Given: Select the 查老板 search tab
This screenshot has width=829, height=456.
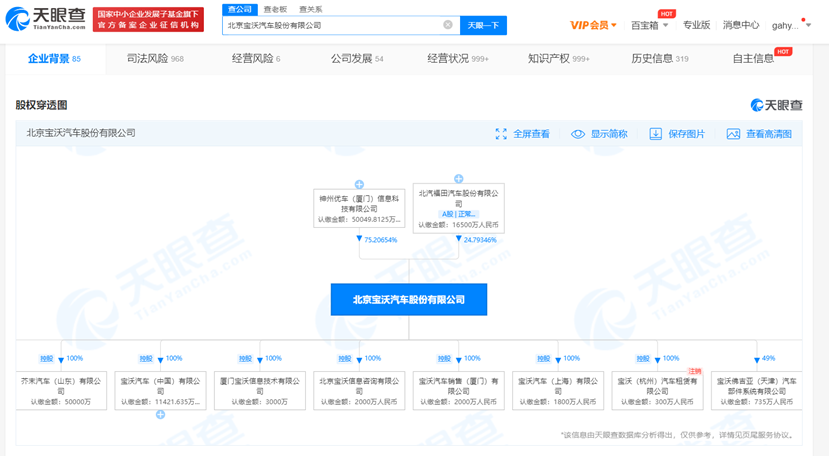Looking at the screenshot, I should pyautogui.click(x=275, y=10).
